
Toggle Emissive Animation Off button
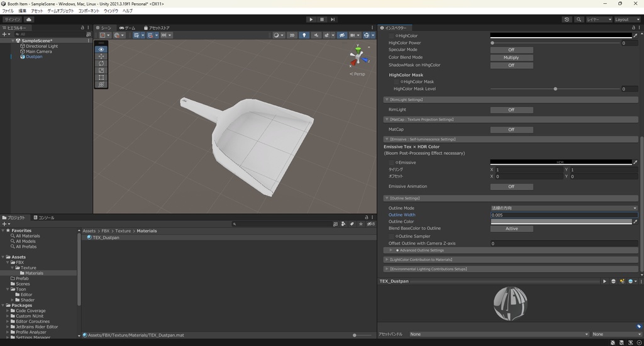point(511,187)
